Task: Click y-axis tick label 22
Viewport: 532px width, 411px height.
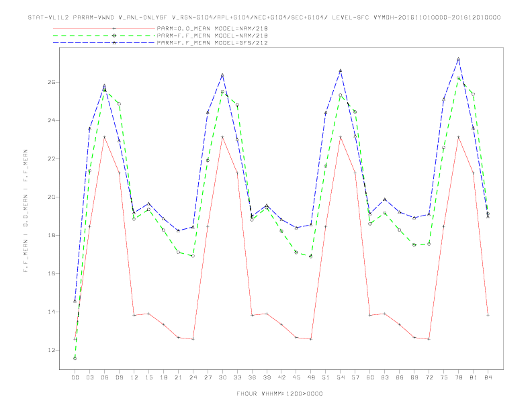Action: [52, 158]
